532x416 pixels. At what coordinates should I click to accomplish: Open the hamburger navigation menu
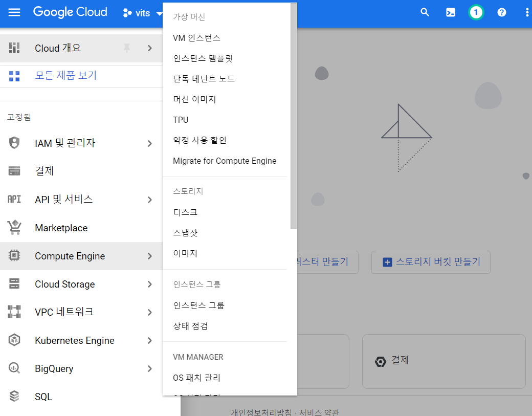(14, 13)
